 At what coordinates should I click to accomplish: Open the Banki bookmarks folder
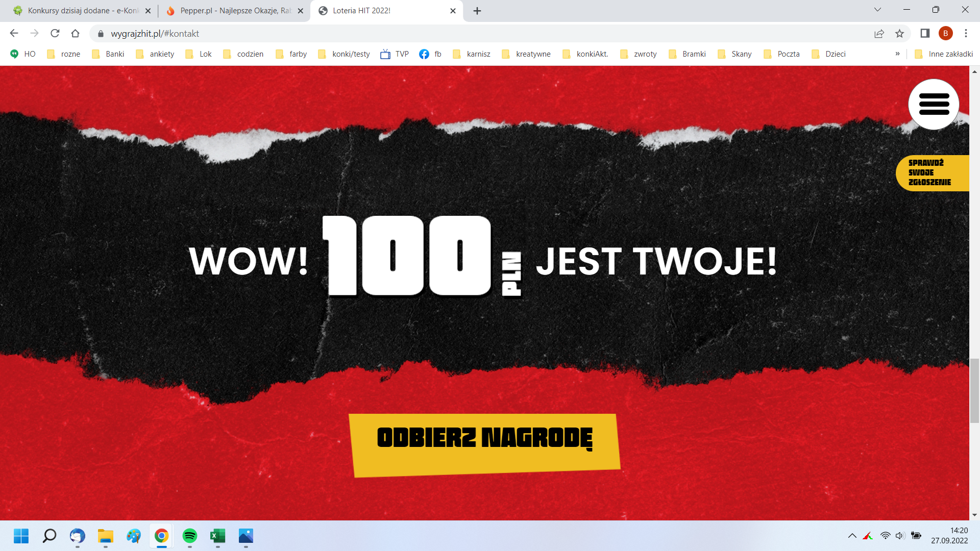pyautogui.click(x=108, y=54)
